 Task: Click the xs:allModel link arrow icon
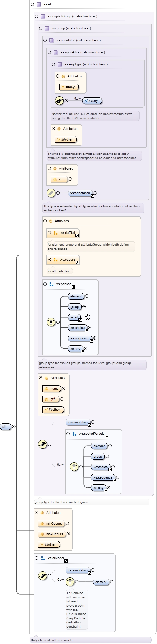click(x=66, y=561)
